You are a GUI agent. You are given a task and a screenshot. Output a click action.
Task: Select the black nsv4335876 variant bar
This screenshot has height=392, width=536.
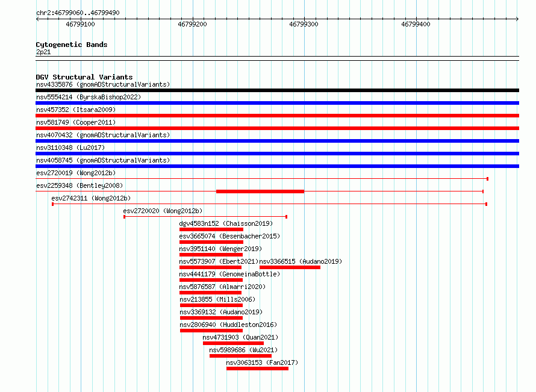pos(277,90)
